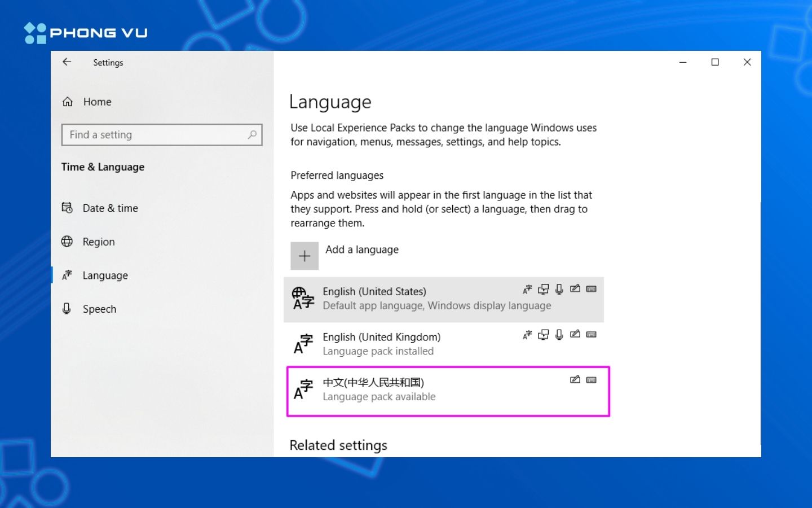Screen dimensions: 812x508
Task: Click handwriting icon on English (United Kingdom) row
Action: click(x=575, y=334)
